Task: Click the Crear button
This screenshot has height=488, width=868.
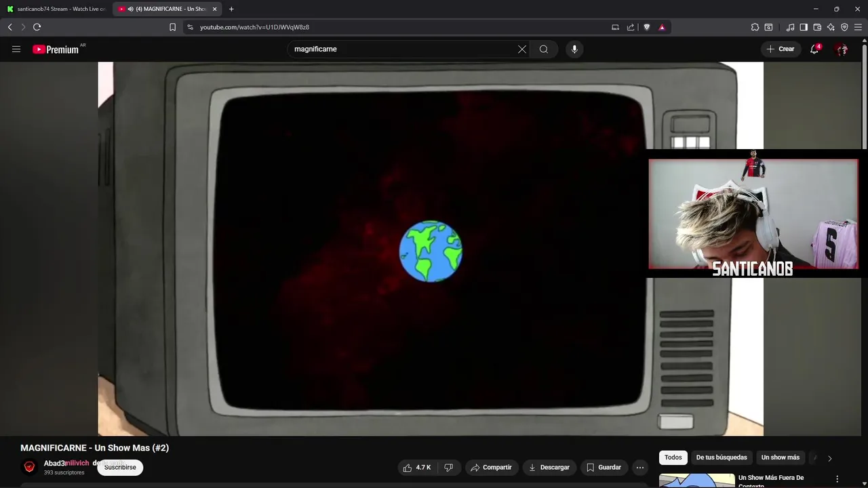Action: point(781,49)
